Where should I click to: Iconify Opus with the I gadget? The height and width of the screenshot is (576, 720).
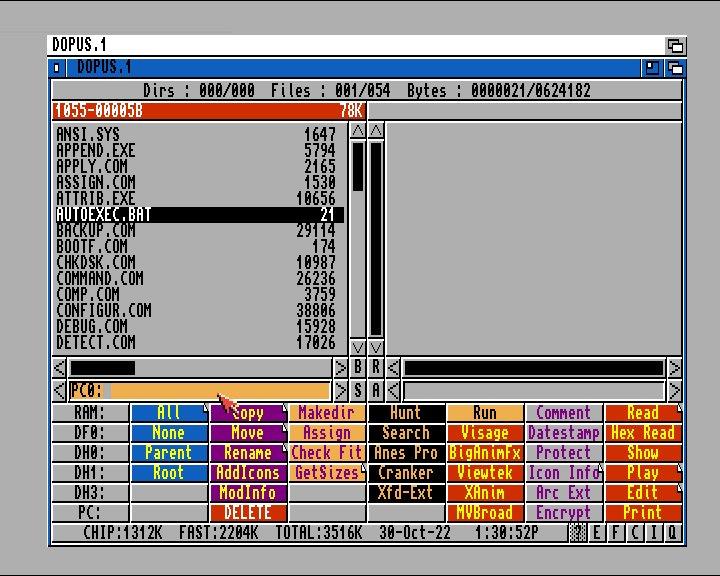coord(653,533)
